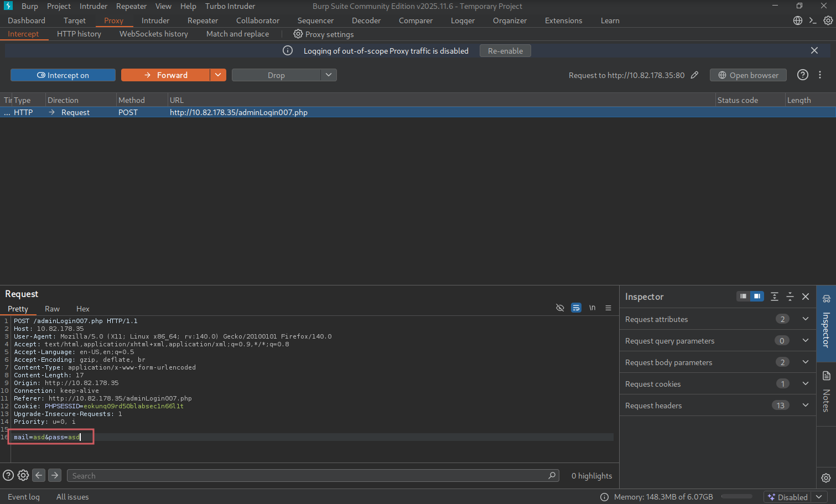Switch to the HTTP history tab
The image size is (836, 504).
tap(79, 34)
